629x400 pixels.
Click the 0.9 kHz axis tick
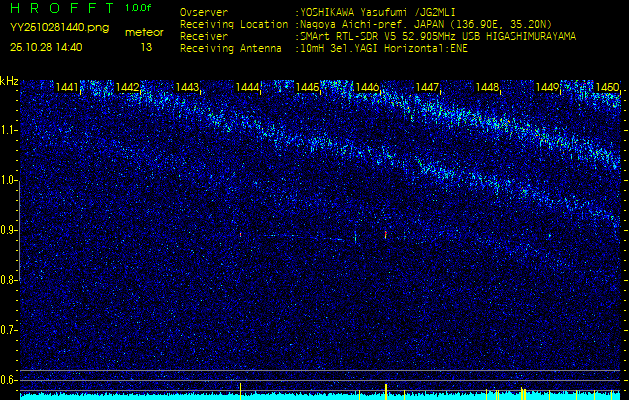coord(9,229)
